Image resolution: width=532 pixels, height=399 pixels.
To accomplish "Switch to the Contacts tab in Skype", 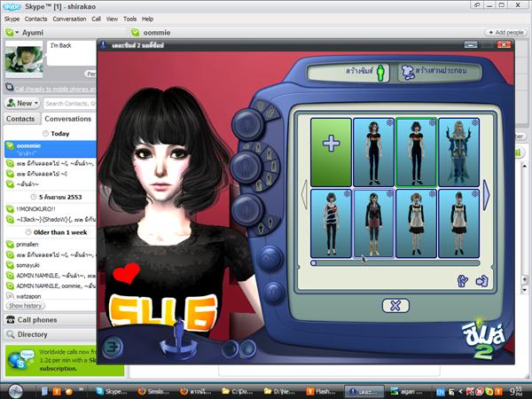I will tap(20, 119).
